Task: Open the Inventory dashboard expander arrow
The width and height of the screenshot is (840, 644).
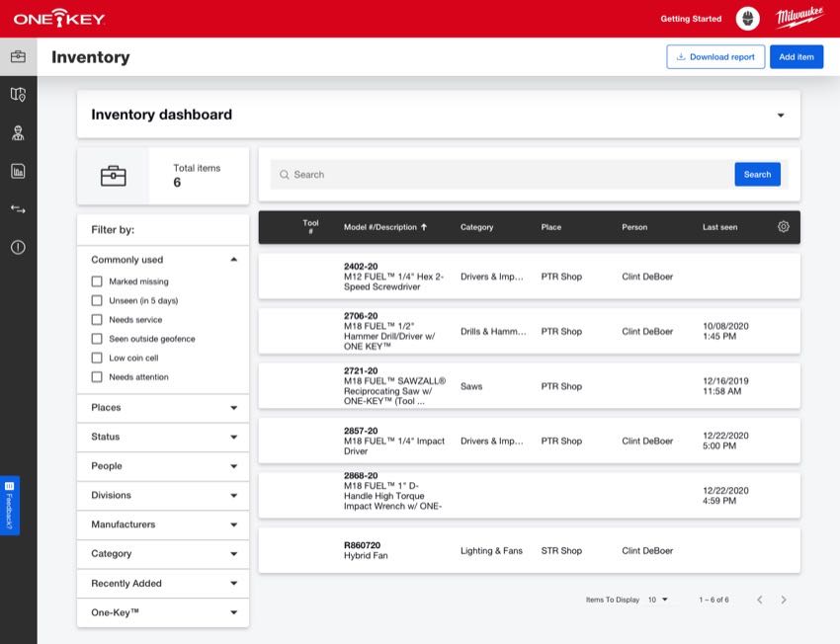Action: tap(780, 115)
